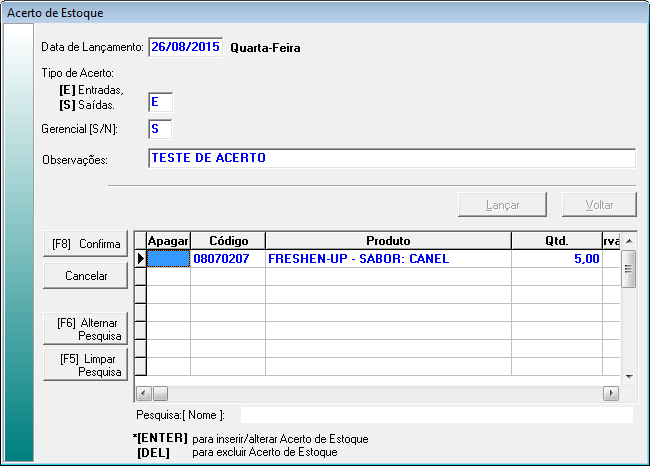Click the Cancelar button
Screen dimensions: 650x466
pos(86,275)
